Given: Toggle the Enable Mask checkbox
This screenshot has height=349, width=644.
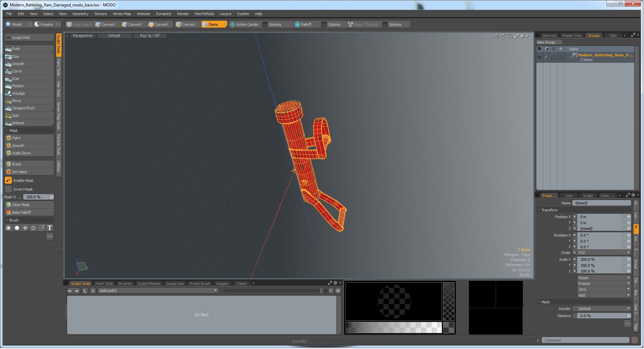Looking at the screenshot, I should pyautogui.click(x=8, y=181).
